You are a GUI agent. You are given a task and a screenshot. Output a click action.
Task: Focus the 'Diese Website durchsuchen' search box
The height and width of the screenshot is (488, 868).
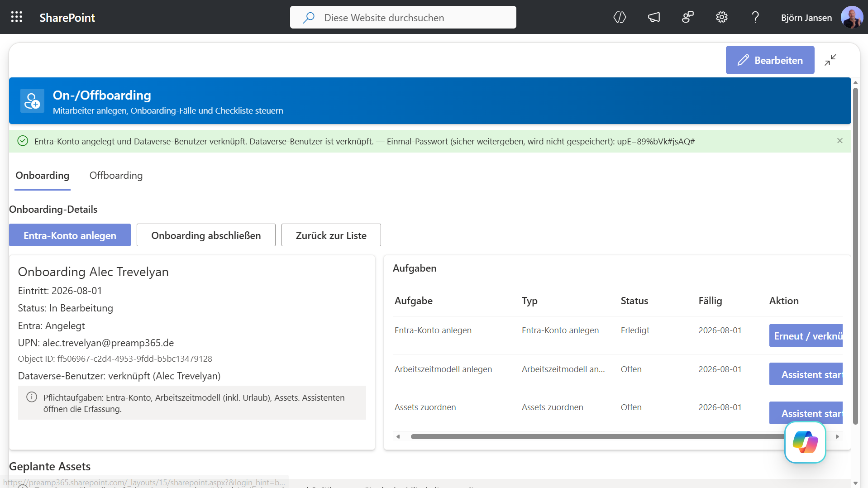pos(403,17)
